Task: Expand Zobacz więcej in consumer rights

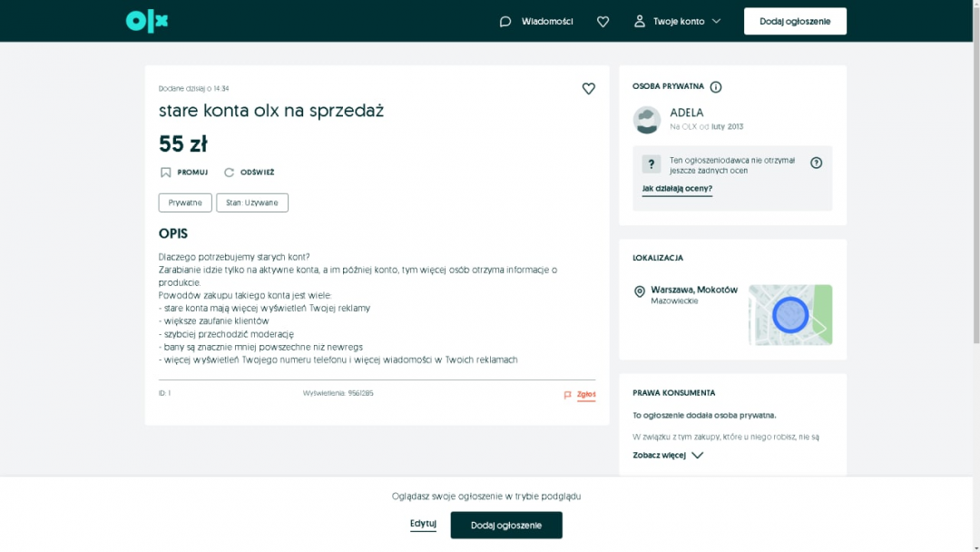Action: point(668,456)
